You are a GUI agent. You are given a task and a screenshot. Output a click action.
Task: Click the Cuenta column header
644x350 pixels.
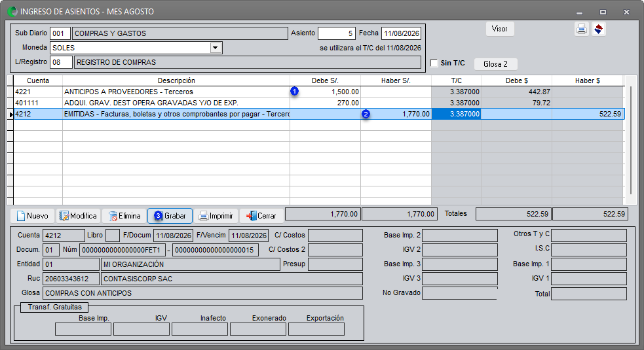click(38, 80)
